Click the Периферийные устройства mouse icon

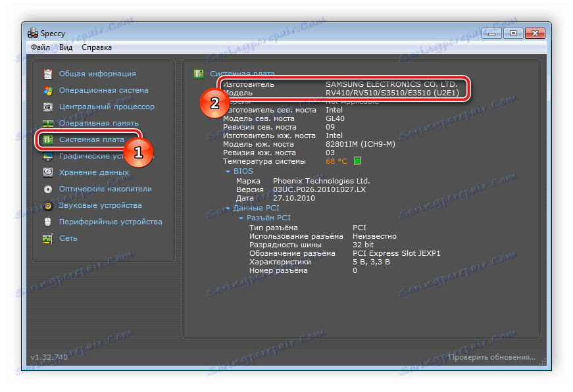pyautogui.click(x=48, y=222)
